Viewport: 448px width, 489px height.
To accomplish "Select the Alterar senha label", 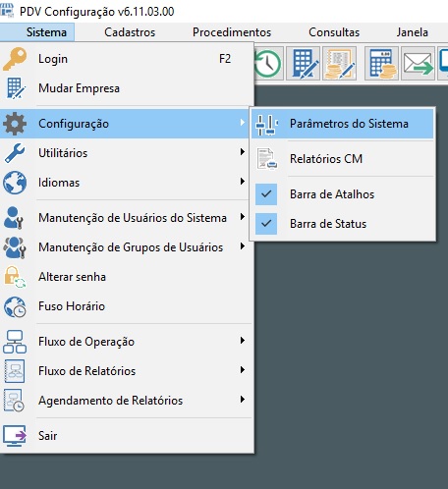I will tap(72, 277).
